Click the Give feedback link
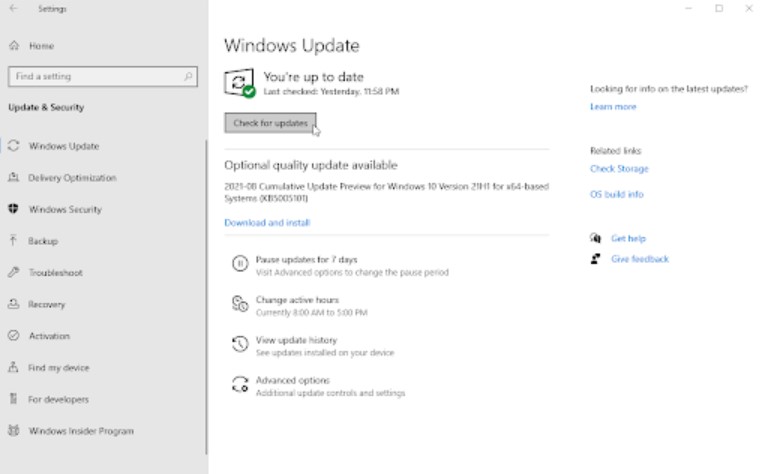 tap(640, 259)
